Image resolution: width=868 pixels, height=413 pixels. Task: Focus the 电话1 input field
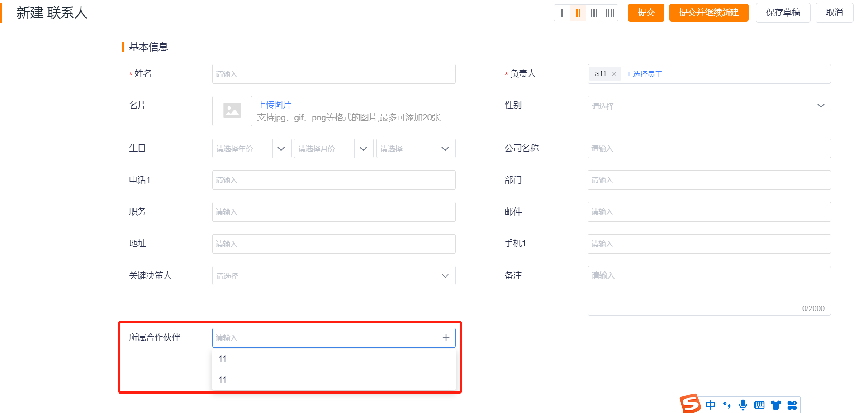(334, 180)
